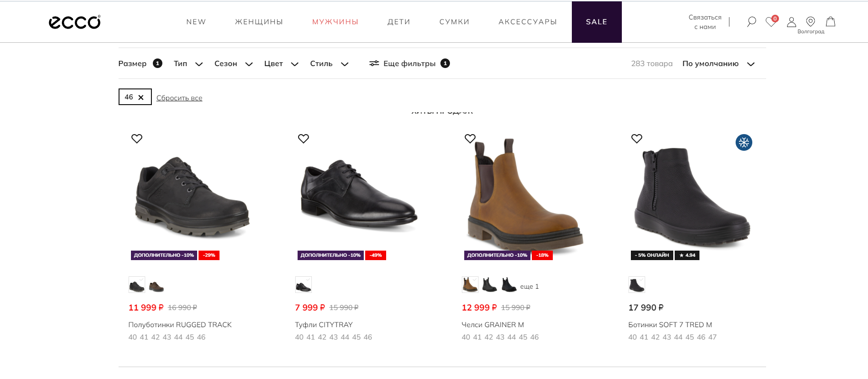Click the ECCO logo
The image size is (868, 379).
click(x=75, y=22)
